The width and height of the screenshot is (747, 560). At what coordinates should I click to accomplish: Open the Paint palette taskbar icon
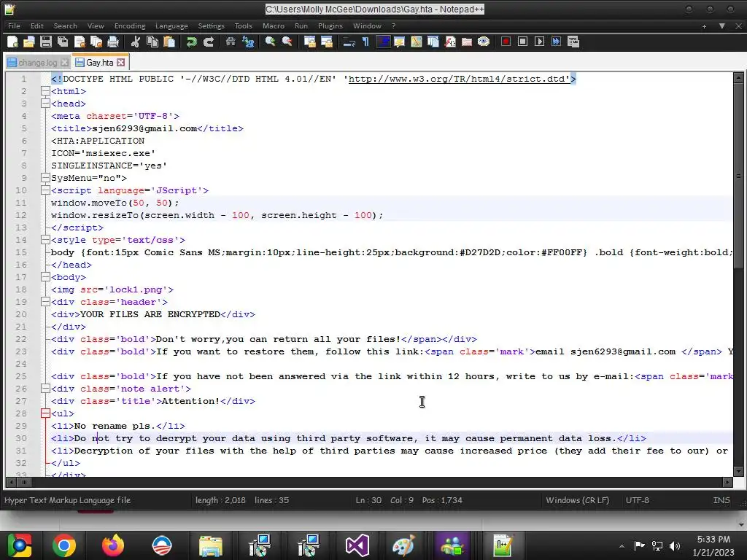[403, 545]
